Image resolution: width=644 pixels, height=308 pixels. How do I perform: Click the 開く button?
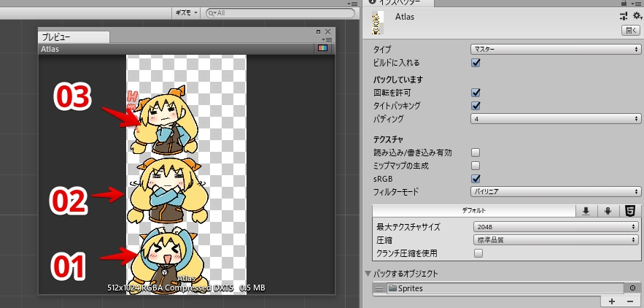click(x=631, y=31)
